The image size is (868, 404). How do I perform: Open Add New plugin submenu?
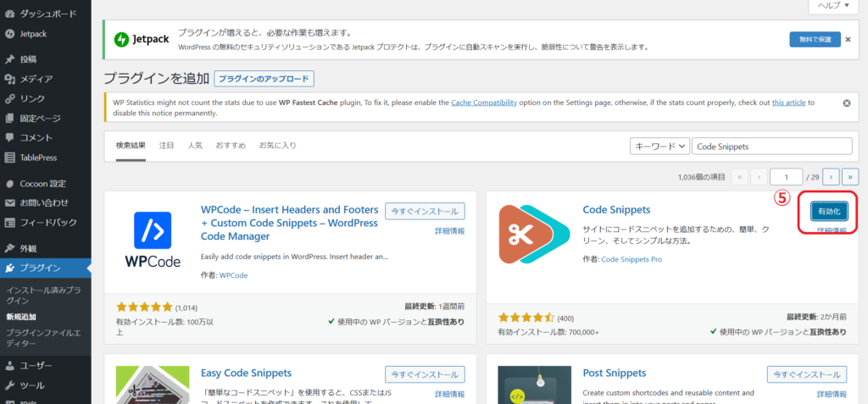click(x=21, y=317)
